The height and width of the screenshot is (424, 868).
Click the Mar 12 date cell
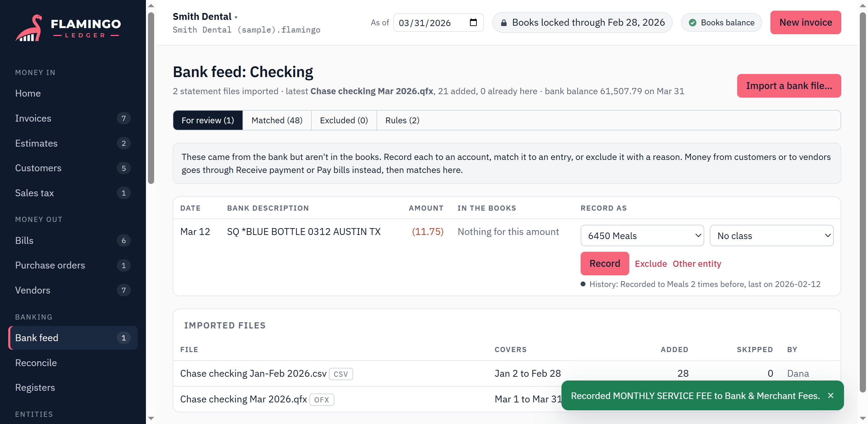click(195, 232)
